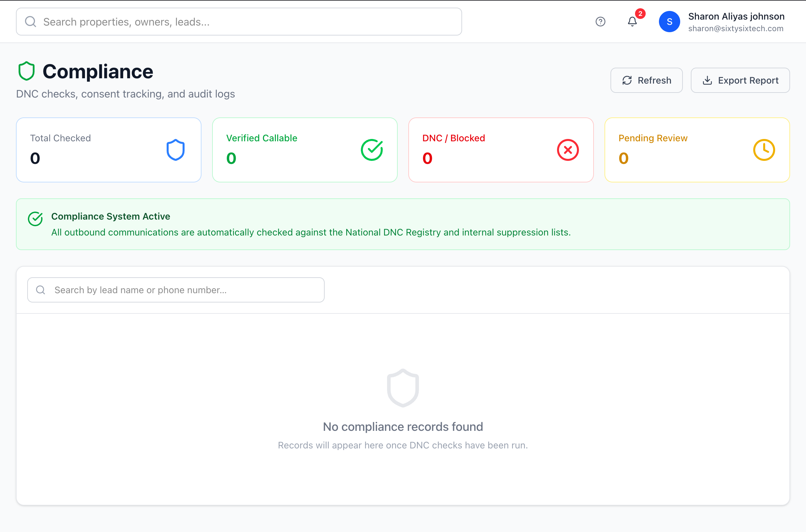Open the Sharon Aliyas johnson profile menu

pos(722,22)
